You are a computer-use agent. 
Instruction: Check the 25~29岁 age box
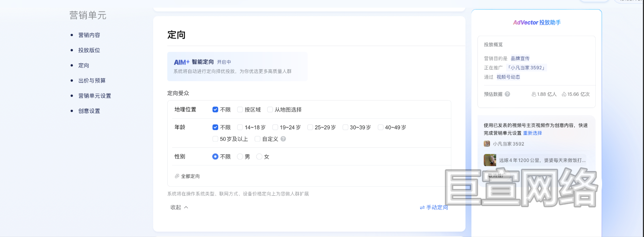click(310, 127)
